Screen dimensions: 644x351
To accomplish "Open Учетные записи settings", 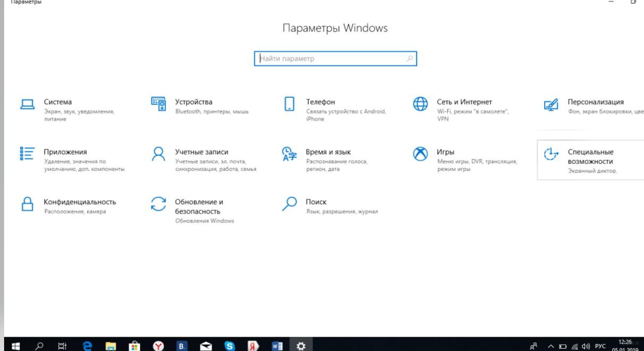I will (x=203, y=160).
